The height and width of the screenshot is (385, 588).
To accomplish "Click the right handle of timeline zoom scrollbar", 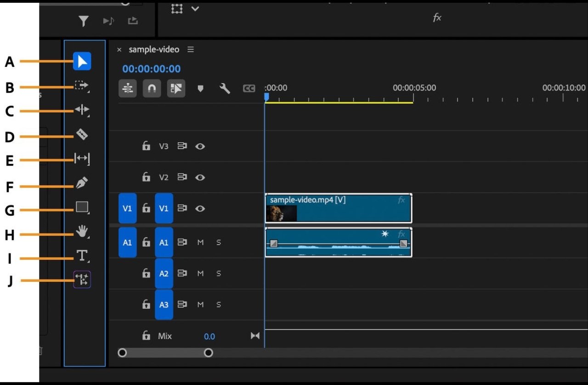I will coord(209,352).
